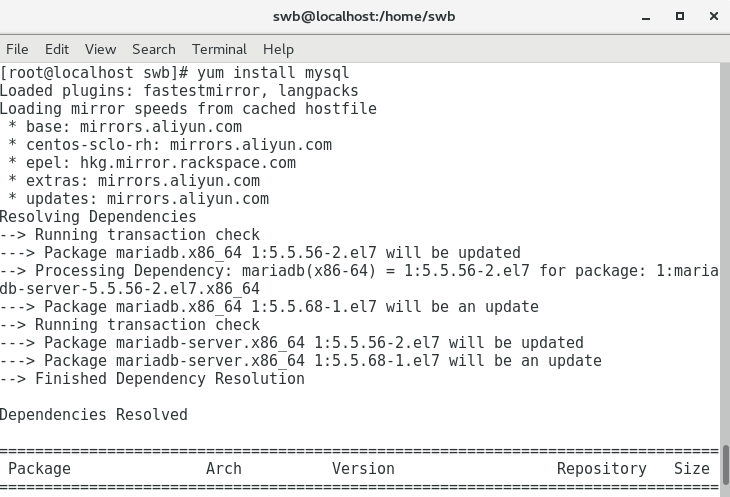Screen dimensions: 730x497
Task: Open the Help menu
Action: click(278, 49)
